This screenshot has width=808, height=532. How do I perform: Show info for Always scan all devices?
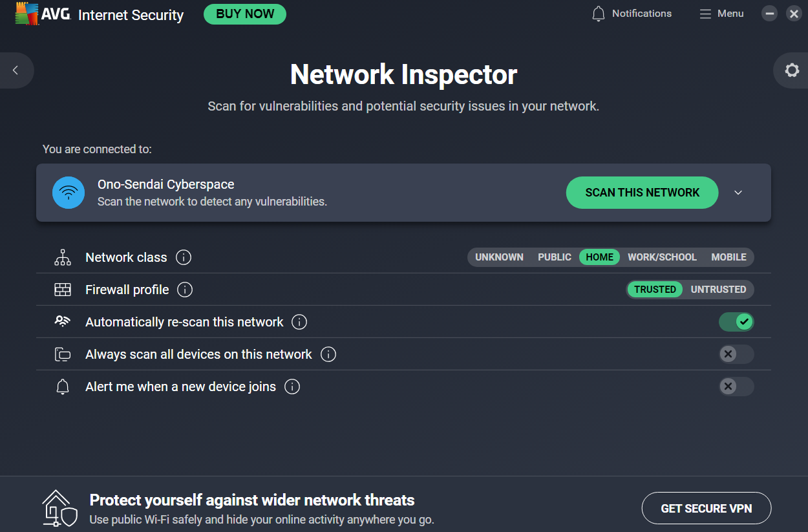point(328,354)
